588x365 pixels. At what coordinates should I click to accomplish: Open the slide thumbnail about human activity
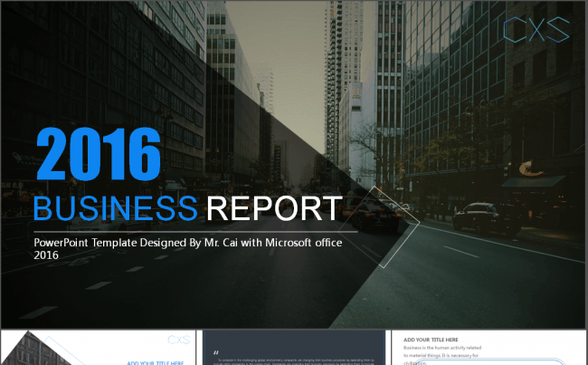point(489,348)
